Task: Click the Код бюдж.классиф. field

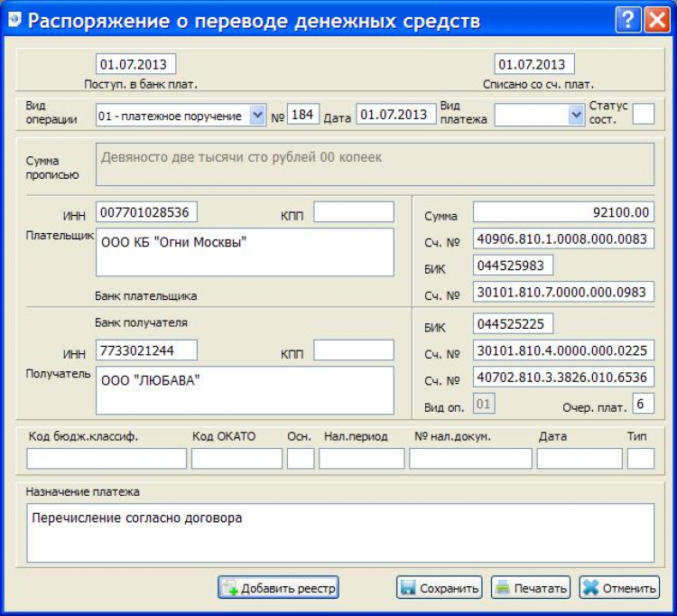Action: (107, 458)
